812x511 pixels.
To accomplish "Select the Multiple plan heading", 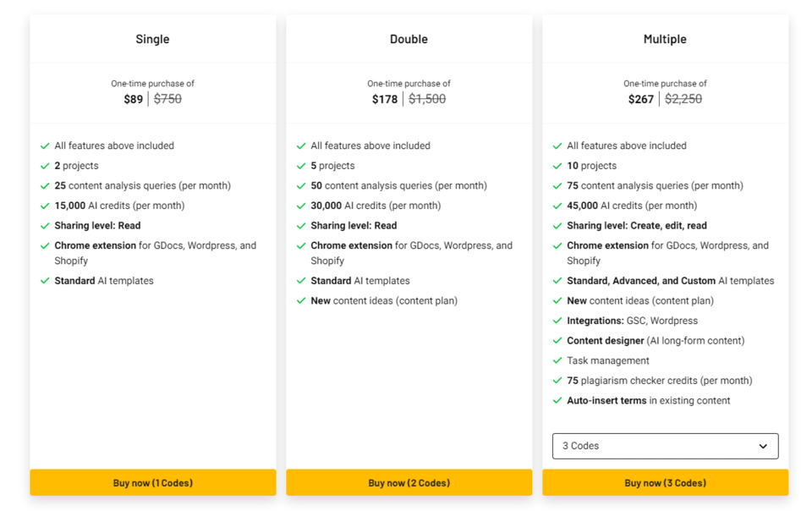I will [x=665, y=39].
